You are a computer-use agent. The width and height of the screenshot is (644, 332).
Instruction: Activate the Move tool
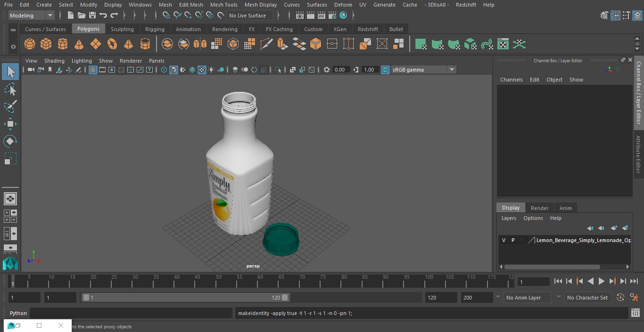click(10, 124)
